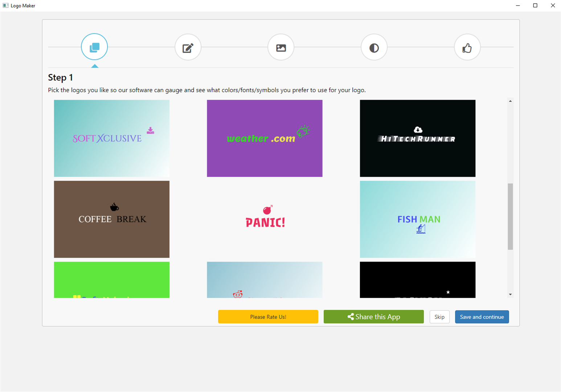
Task: Pick the SoftXclusive logo sample
Action: (x=112, y=138)
